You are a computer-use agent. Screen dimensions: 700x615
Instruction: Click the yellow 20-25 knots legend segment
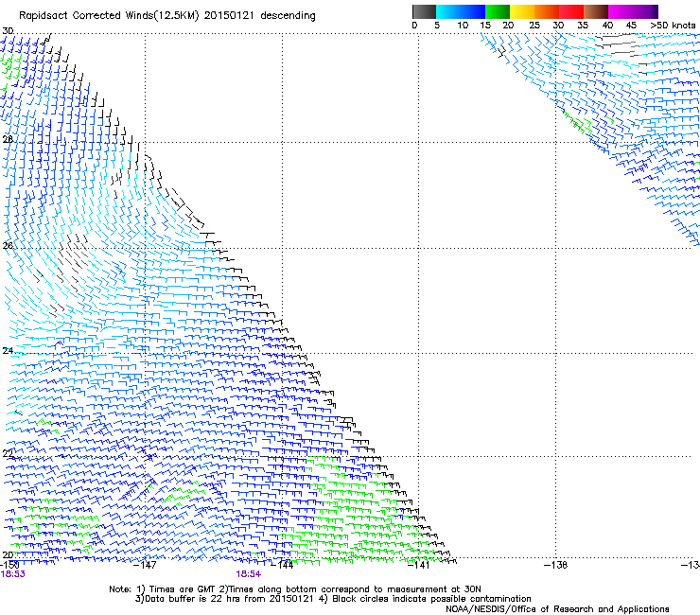(x=522, y=11)
